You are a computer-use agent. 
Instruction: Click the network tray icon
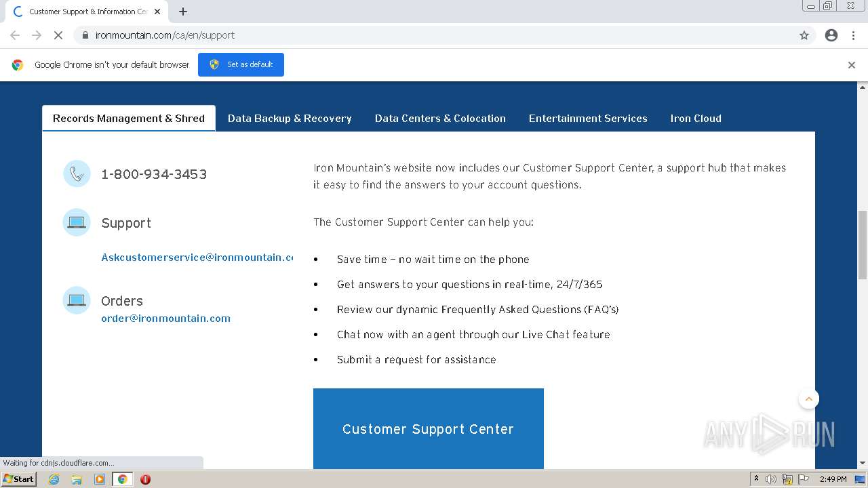[787, 479]
